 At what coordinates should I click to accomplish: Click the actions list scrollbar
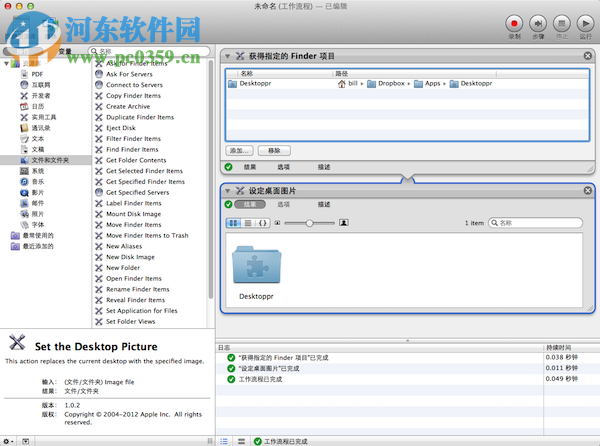[x=210, y=180]
